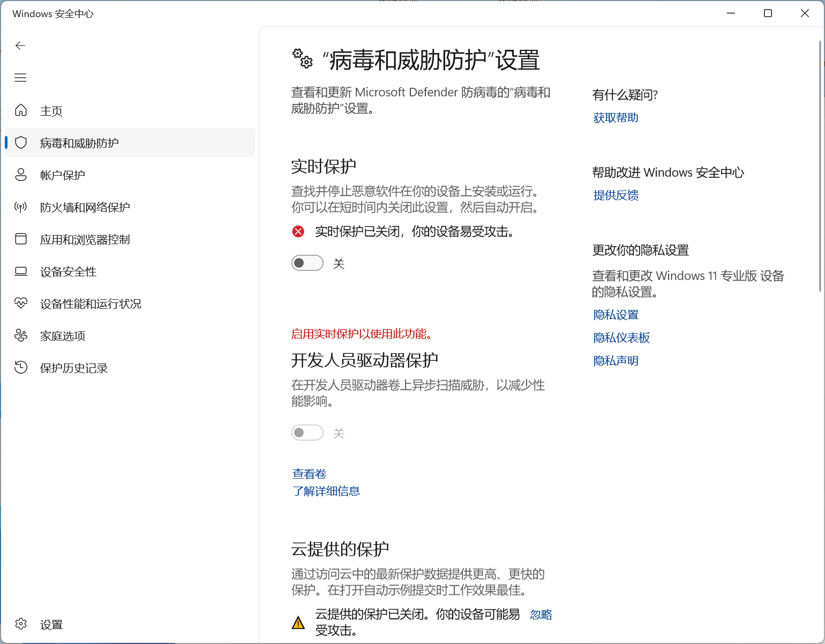The height and width of the screenshot is (644, 825).
Task: Turn on the 实时保护 toggle
Action: coord(307,263)
